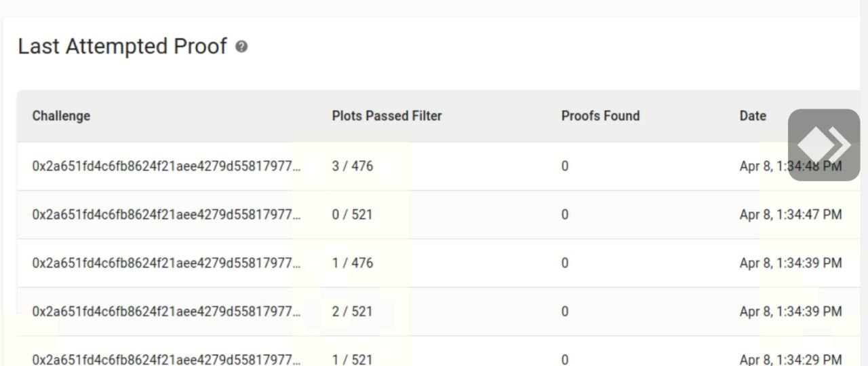This screenshot has width=868, height=366.
Task: Select the challenge hash in the 1 / 476 row
Action: pos(166,263)
